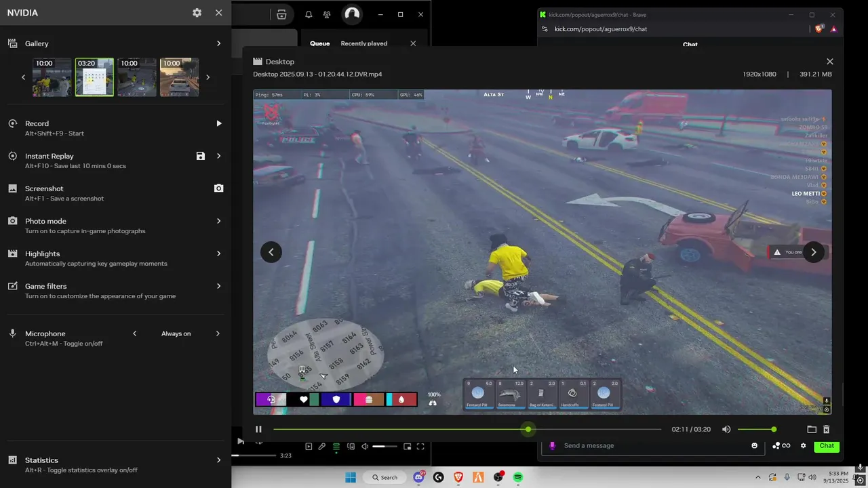Open Spotify from the taskbar

tap(517, 477)
